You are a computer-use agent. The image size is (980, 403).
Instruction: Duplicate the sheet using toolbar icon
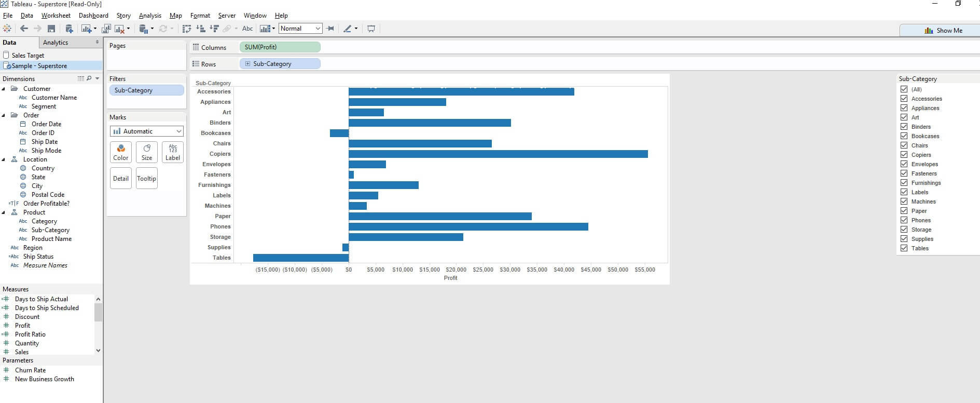[106, 29]
